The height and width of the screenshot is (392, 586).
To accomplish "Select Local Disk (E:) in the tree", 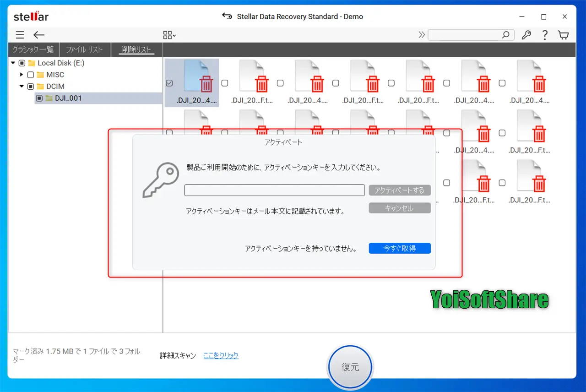I will click(x=61, y=63).
